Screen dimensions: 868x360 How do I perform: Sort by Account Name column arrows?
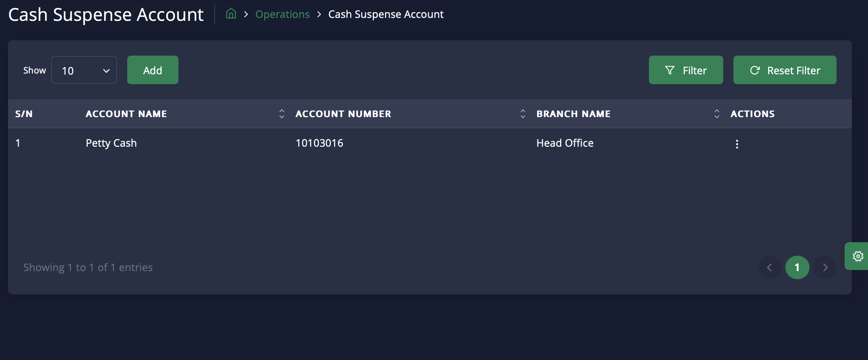pos(282,114)
